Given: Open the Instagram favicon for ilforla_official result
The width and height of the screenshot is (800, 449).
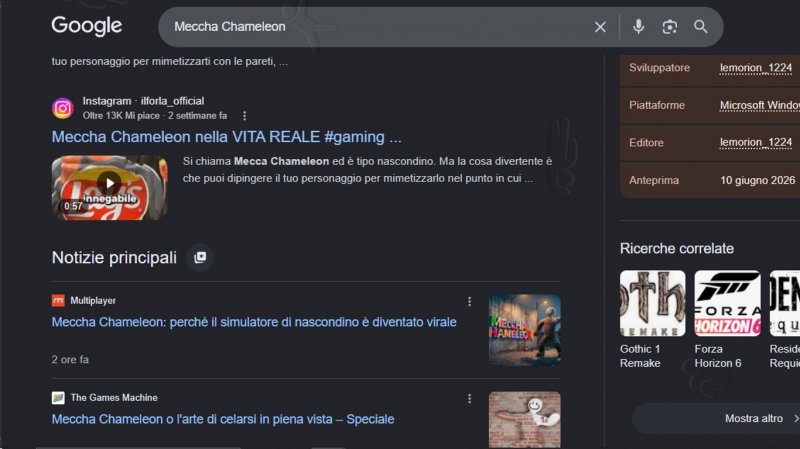Looking at the screenshot, I should point(63,108).
